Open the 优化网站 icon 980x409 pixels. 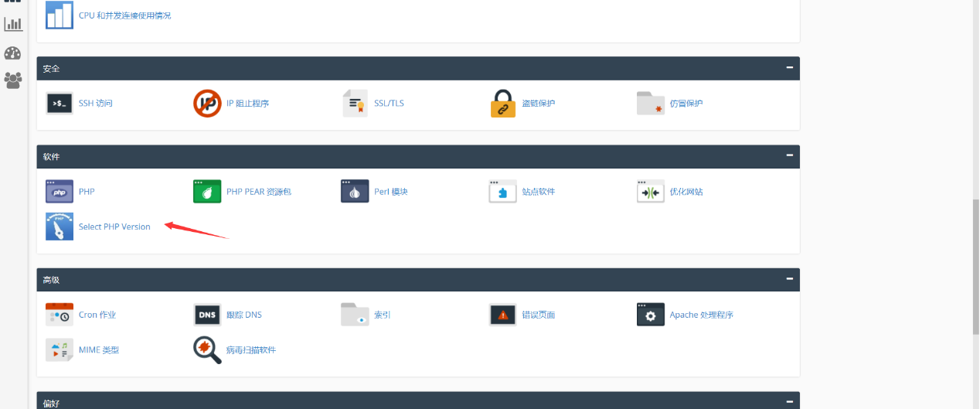pyautogui.click(x=651, y=191)
